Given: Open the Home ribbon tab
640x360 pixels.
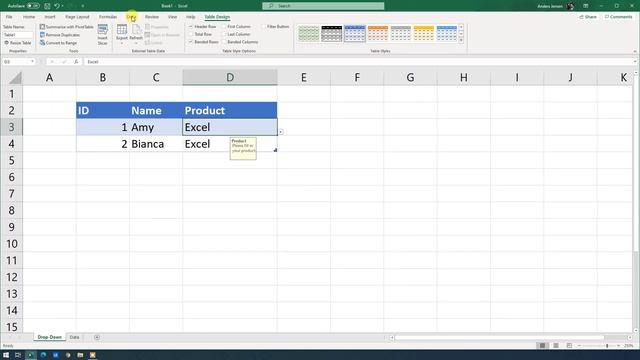Looking at the screenshot, I should (29, 17).
